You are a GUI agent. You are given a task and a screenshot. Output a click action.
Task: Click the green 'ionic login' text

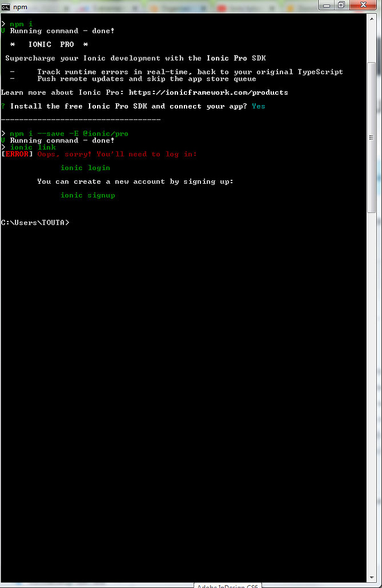86,168
